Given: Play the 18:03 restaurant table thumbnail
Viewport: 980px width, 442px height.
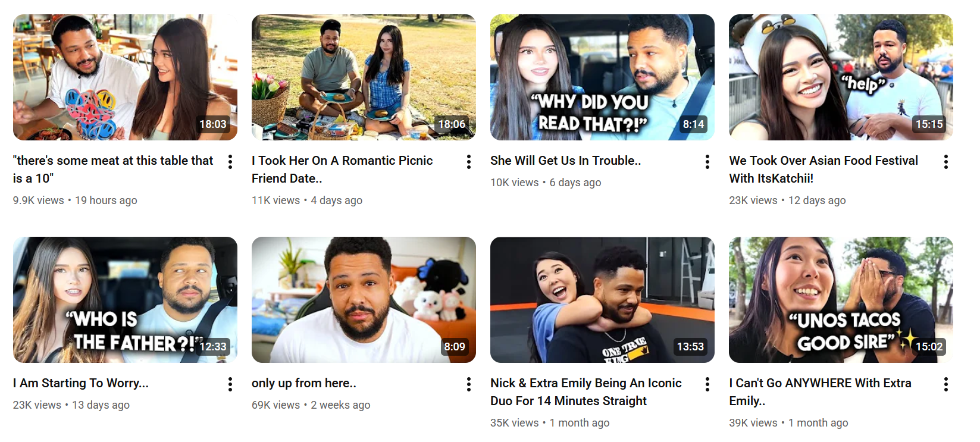Looking at the screenshot, I should [x=125, y=77].
